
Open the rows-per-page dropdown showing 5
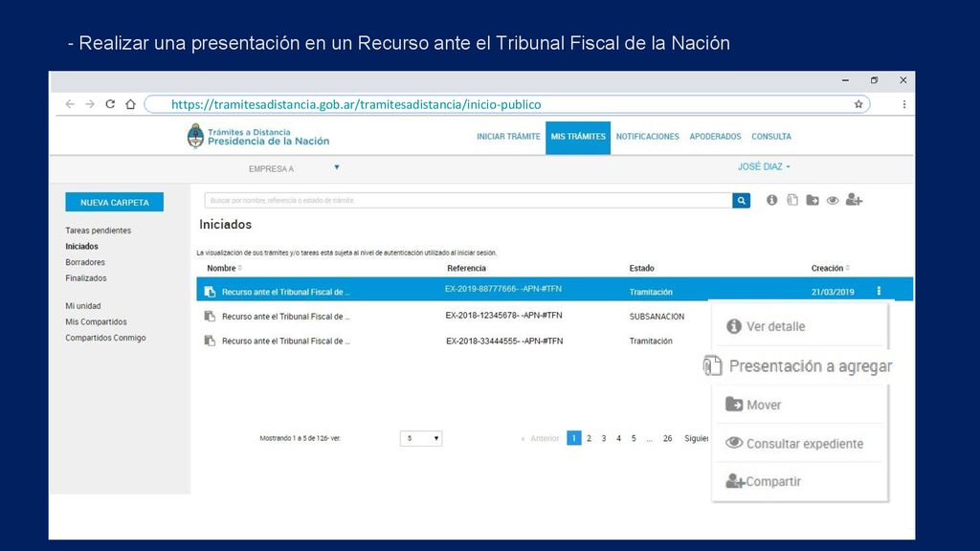pos(421,438)
